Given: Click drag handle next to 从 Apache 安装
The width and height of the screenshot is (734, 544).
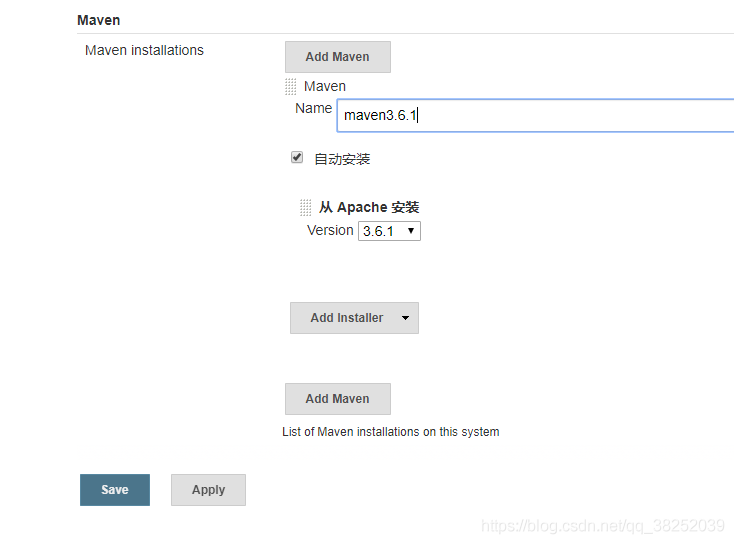Looking at the screenshot, I should point(306,208).
